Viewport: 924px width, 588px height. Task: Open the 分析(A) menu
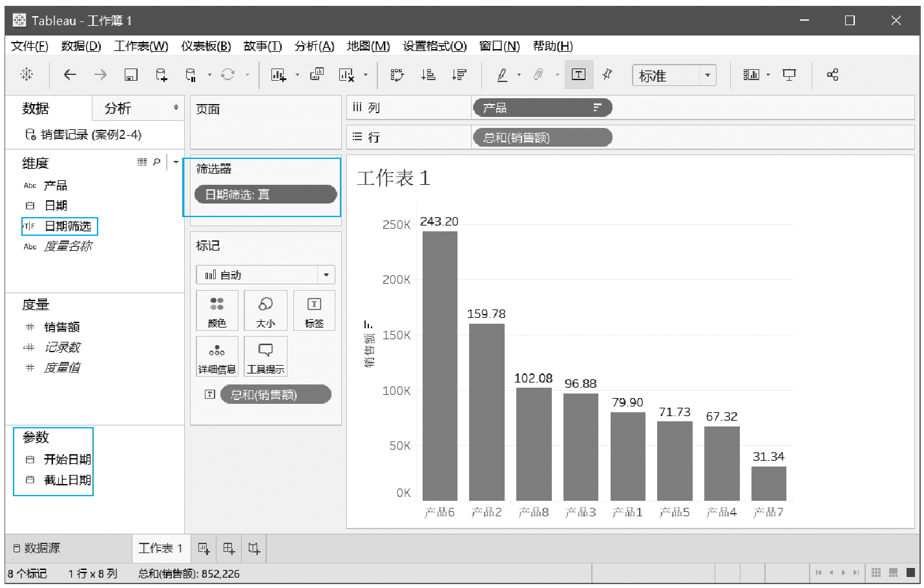(314, 46)
